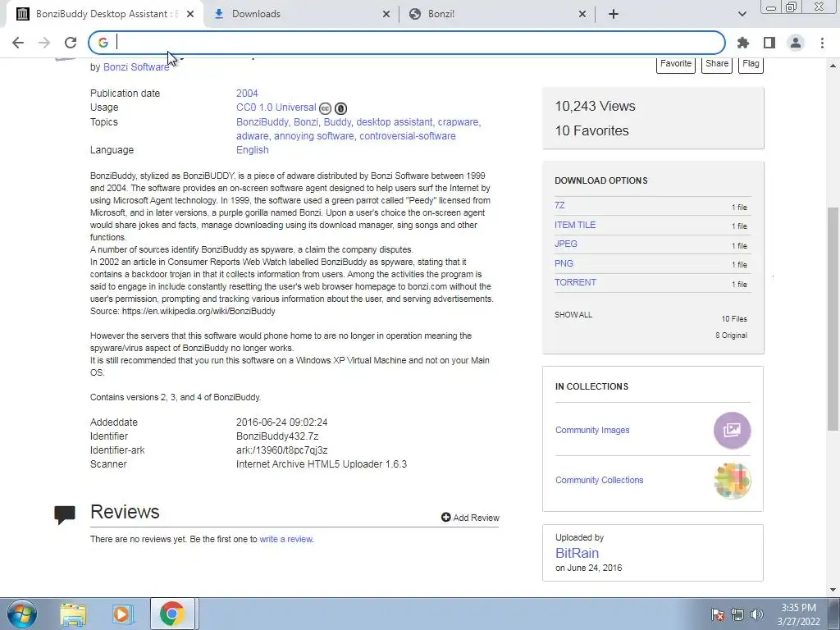Click SHOW ALL download files
The height and width of the screenshot is (630, 840).
[573, 315]
